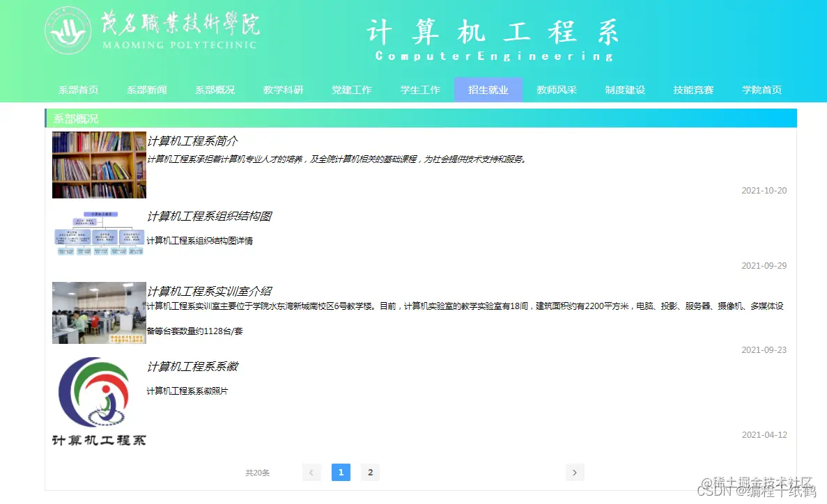The image size is (827, 504).
Task: Go to the 系部新闻 nav tab
Action: pyautogui.click(x=146, y=90)
